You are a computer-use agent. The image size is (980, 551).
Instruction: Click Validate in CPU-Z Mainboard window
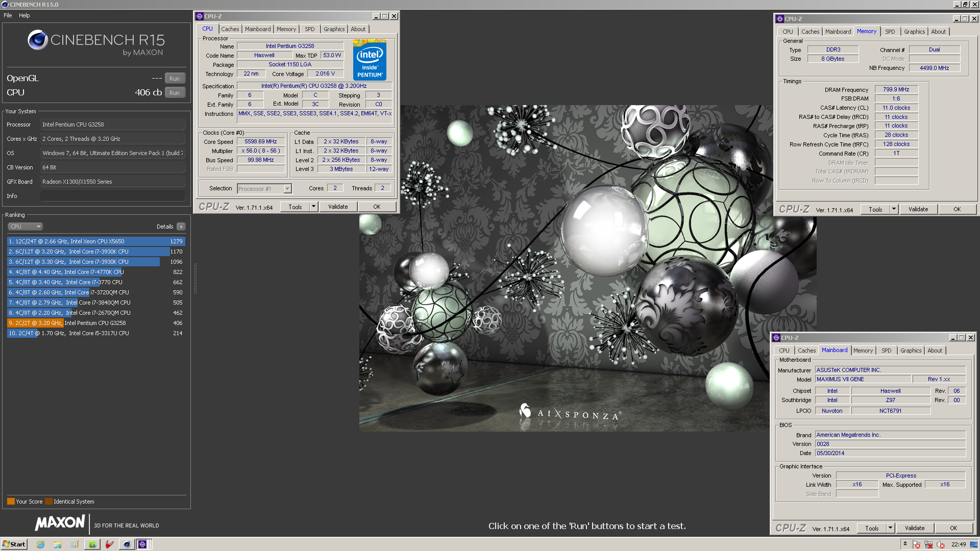915,528
